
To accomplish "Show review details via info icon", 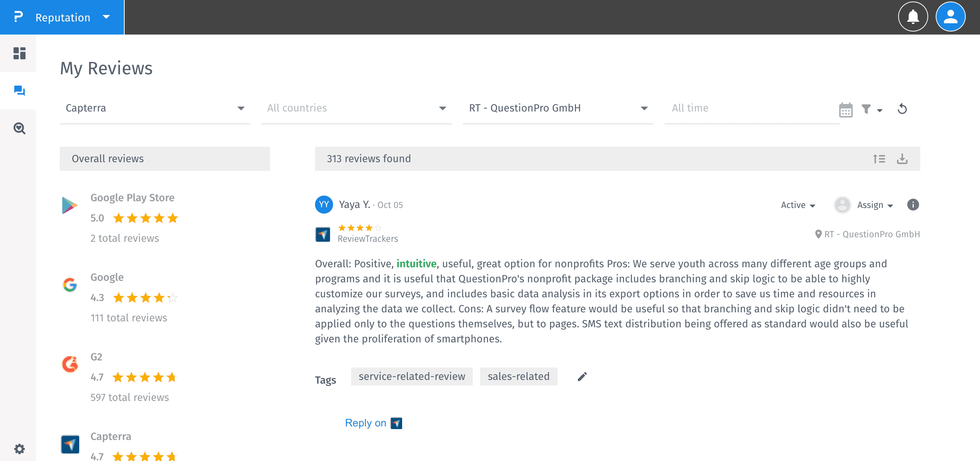I will click(913, 205).
